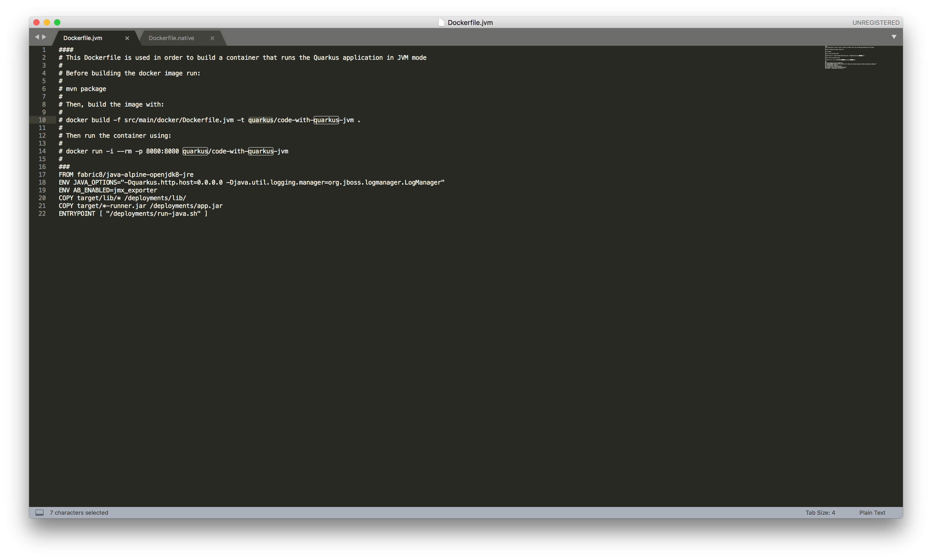Close the Dockerfile.jvm tab
The height and width of the screenshot is (560, 932).
point(127,38)
